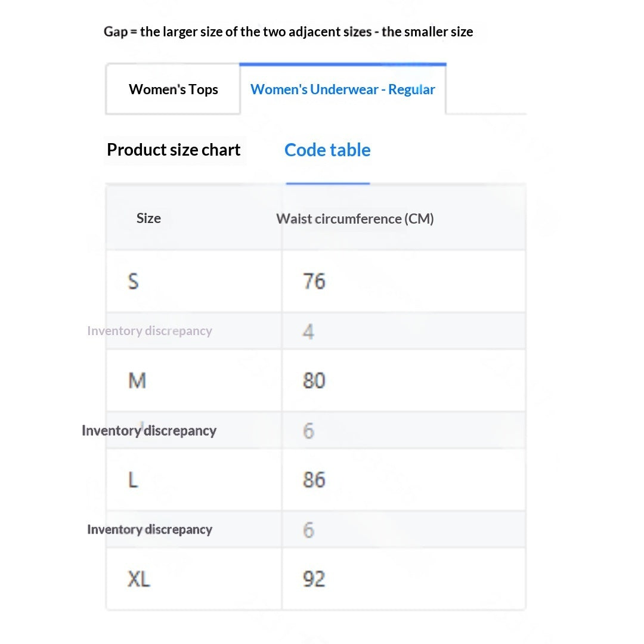Select the Women's Underwear - Regular tab
The height and width of the screenshot is (644, 644).
coord(343,89)
